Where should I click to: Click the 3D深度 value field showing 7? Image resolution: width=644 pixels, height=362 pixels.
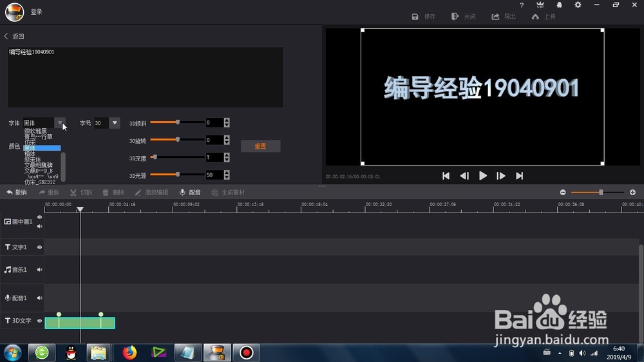[x=214, y=157]
